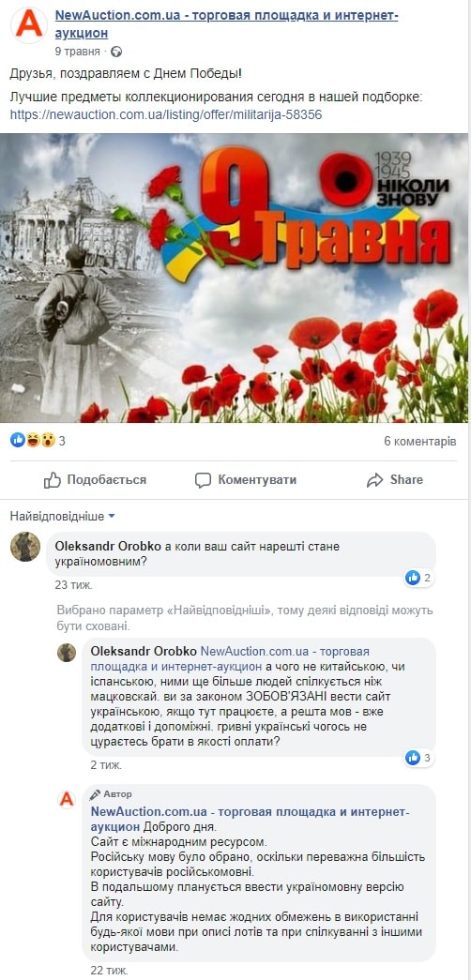Click the like count showing 3 on reply
Viewport: 471px width, 980px height.
tap(418, 758)
